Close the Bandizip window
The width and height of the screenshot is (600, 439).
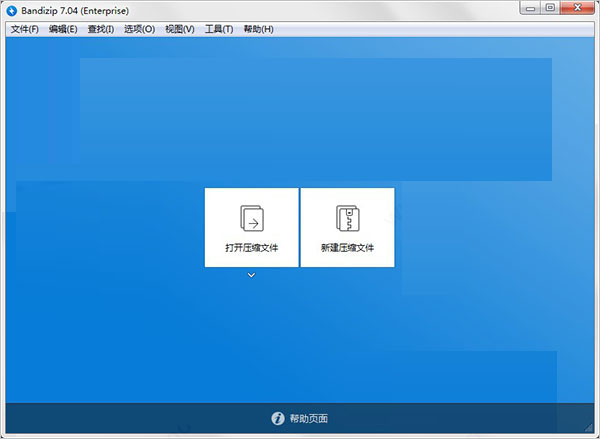(x=577, y=8)
